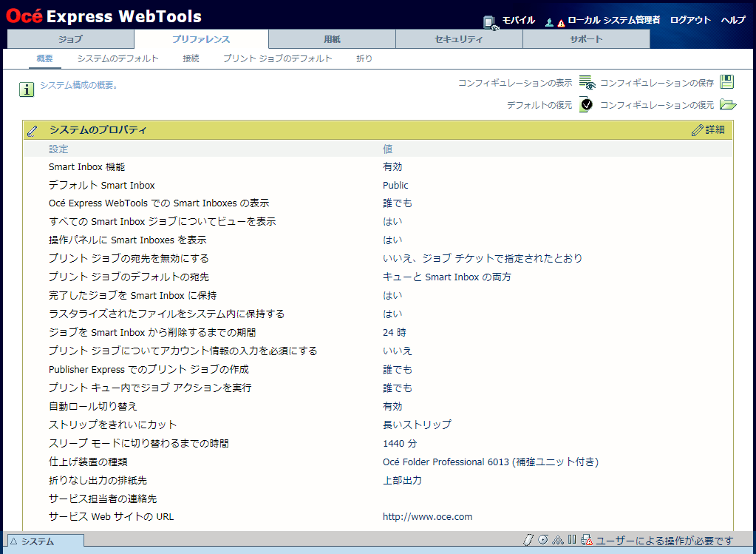This screenshot has width=756, height=554.
Task: Click the サービス担当者の連絡先 setting
Action: (x=103, y=499)
